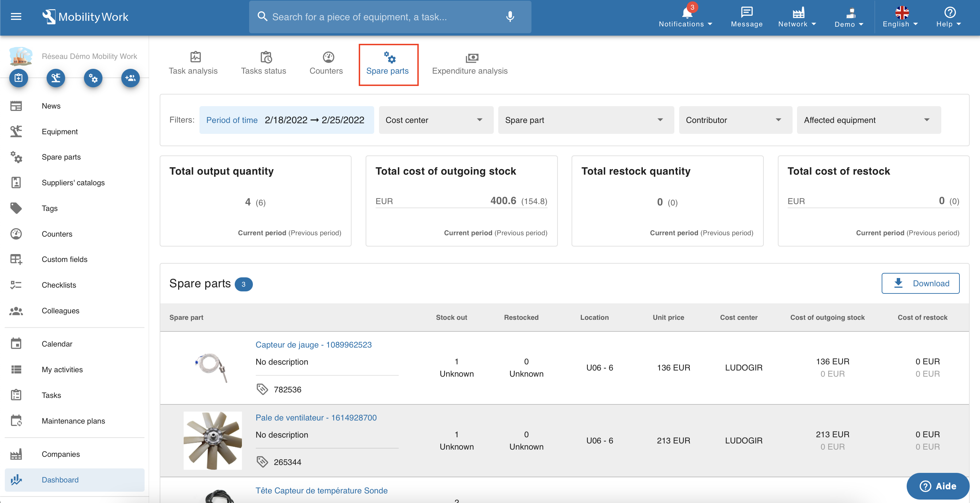Screen dimensions: 980x503
Task: Click the Tasks sidebar icon
Action: click(x=16, y=395)
